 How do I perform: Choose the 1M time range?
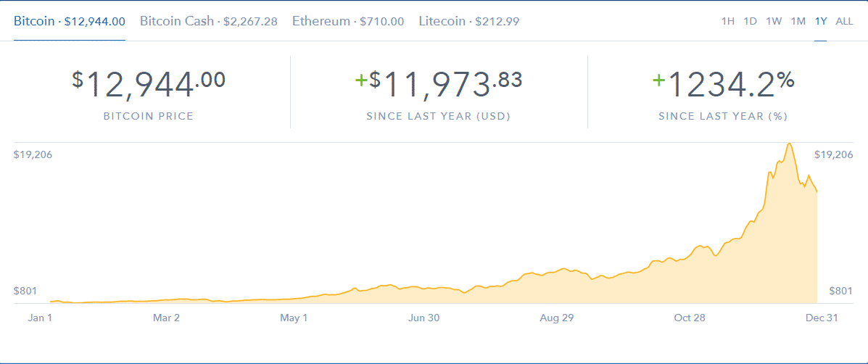click(x=798, y=21)
